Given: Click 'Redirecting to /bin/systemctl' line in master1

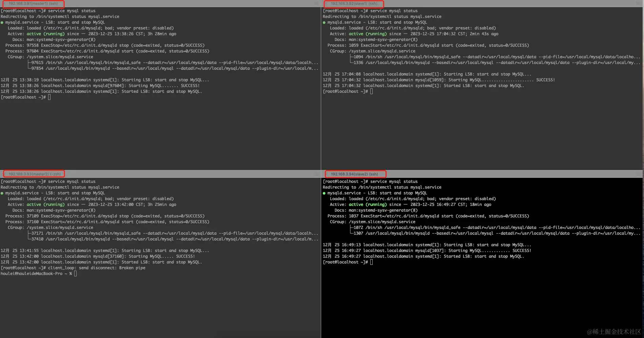Looking at the screenshot, I should point(60,17).
